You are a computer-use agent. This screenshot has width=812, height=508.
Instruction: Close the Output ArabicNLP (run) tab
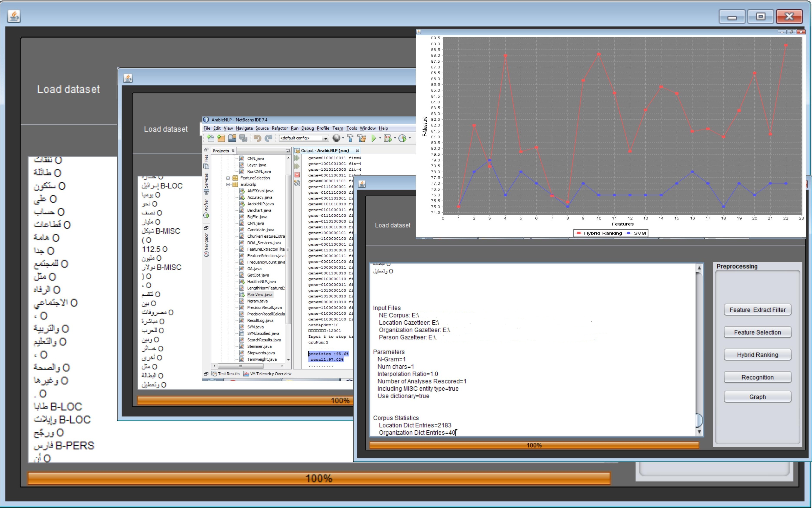(357, 150)
